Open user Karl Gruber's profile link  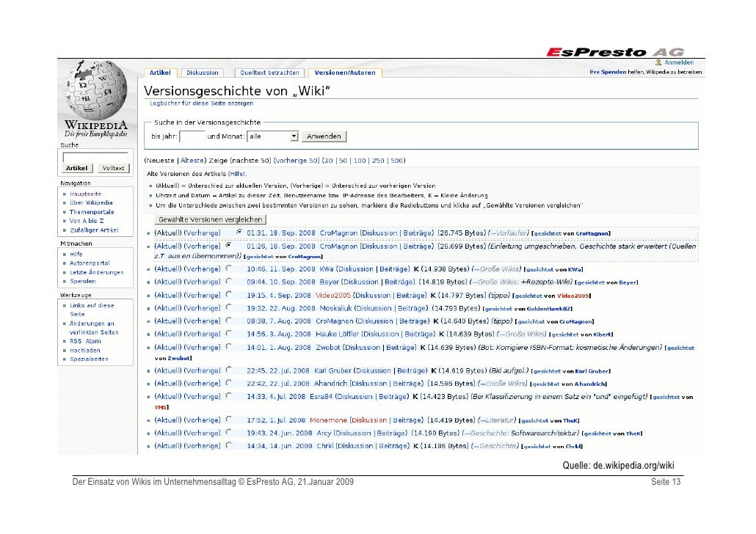[332, 370]
